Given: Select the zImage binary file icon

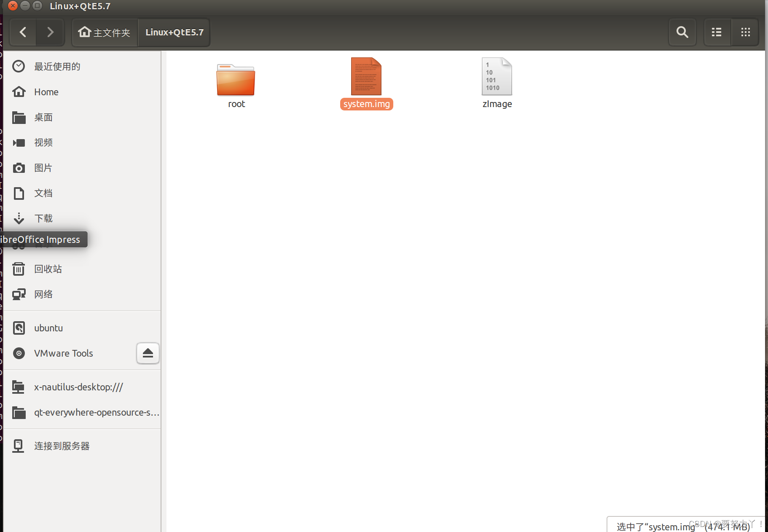Looking at the screenshot, I should click(x=497, y=76).
